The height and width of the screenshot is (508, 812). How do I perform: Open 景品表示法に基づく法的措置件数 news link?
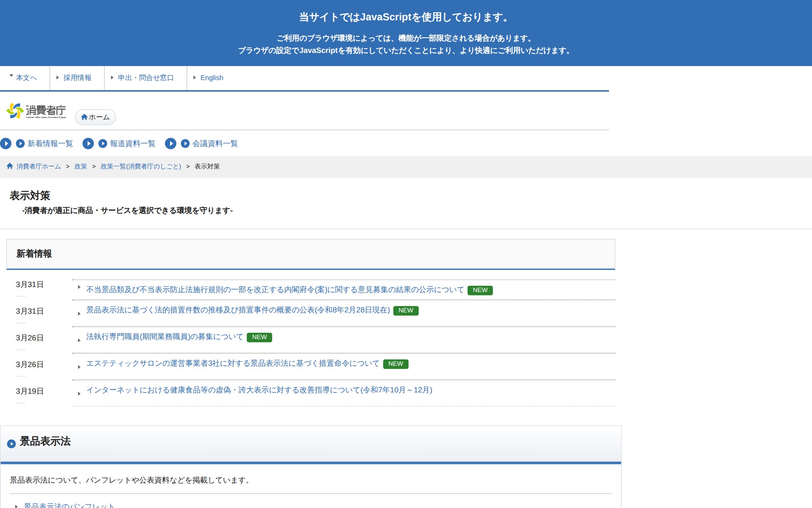click(x=238, y=310)
